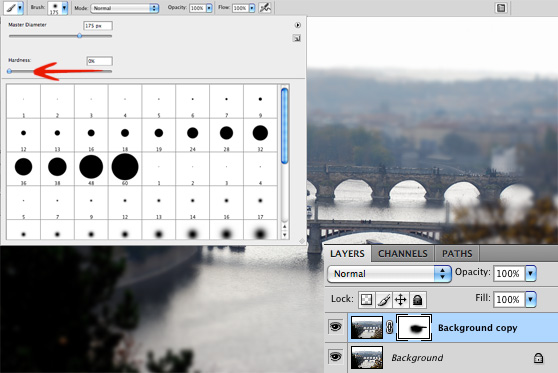The width and height of the screenshot is (558, 373).
Task: Click the brush list scrollbar thumb
Action: pos(284,126)
